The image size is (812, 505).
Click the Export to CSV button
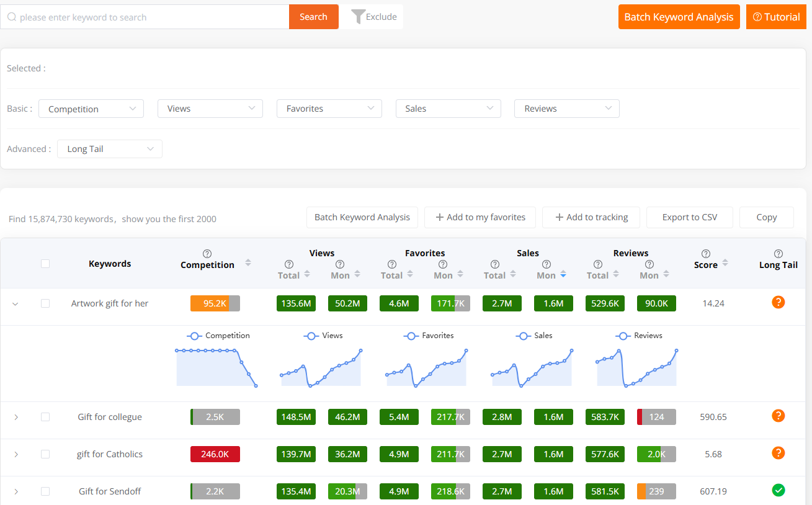pos(689,217)
